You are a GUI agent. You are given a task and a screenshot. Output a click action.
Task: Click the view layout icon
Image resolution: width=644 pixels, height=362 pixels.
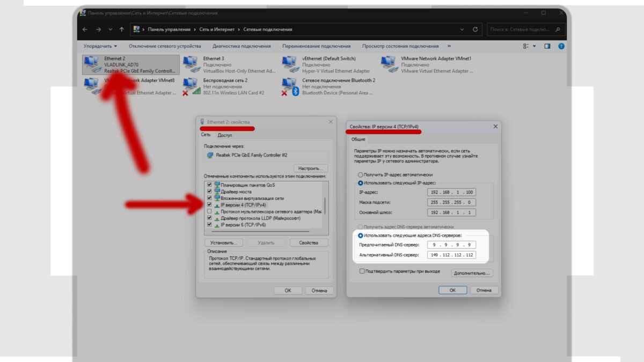click(526, 46)
